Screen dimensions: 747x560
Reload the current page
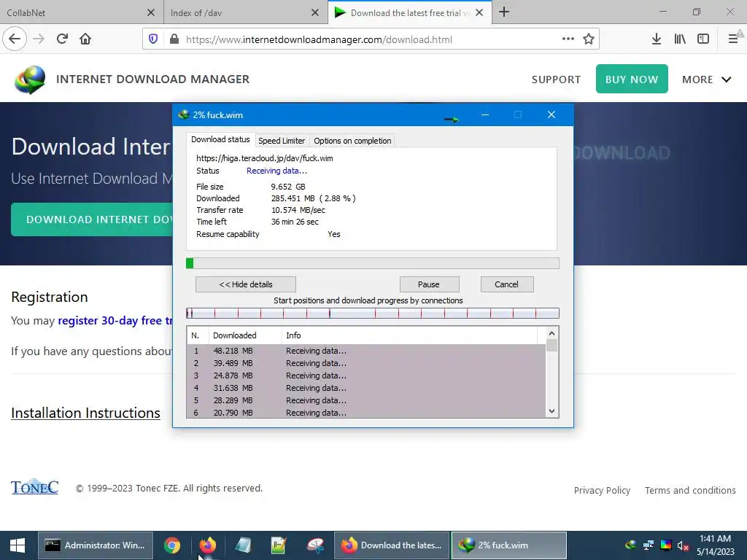coord(62,39)
